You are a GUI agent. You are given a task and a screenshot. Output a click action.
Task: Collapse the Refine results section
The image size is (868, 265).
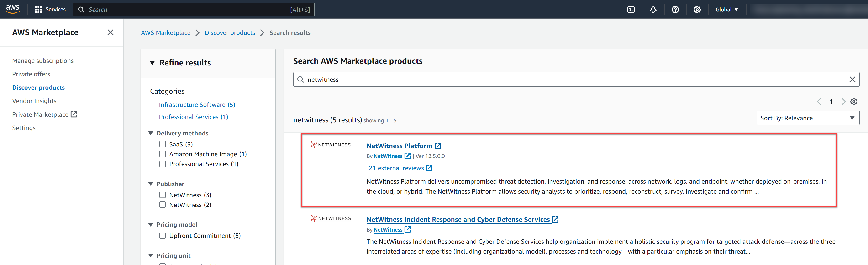152,63
